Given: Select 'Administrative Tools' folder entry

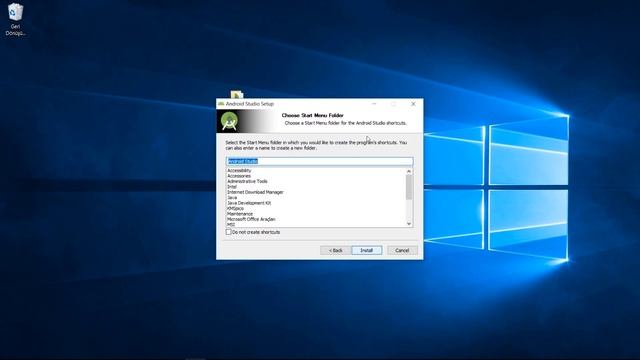Looking at the screenshot, I should coord(247,181).
